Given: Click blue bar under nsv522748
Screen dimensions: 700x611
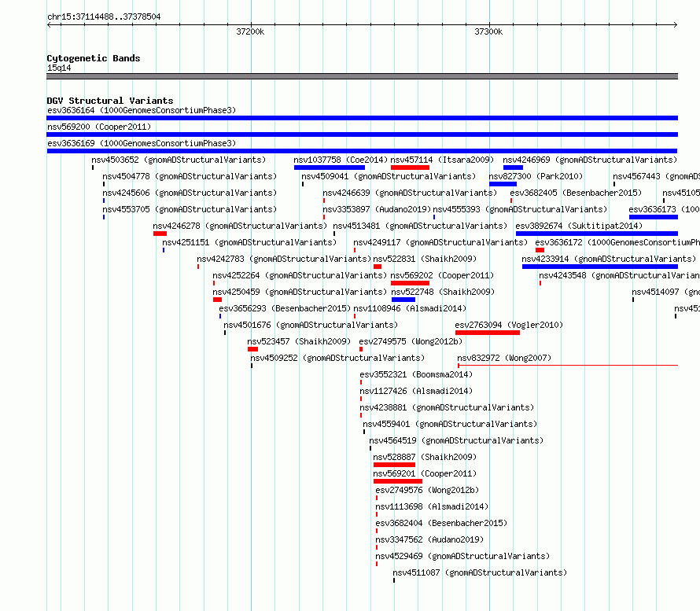Looking at the screenshot, I should [403, 300].
